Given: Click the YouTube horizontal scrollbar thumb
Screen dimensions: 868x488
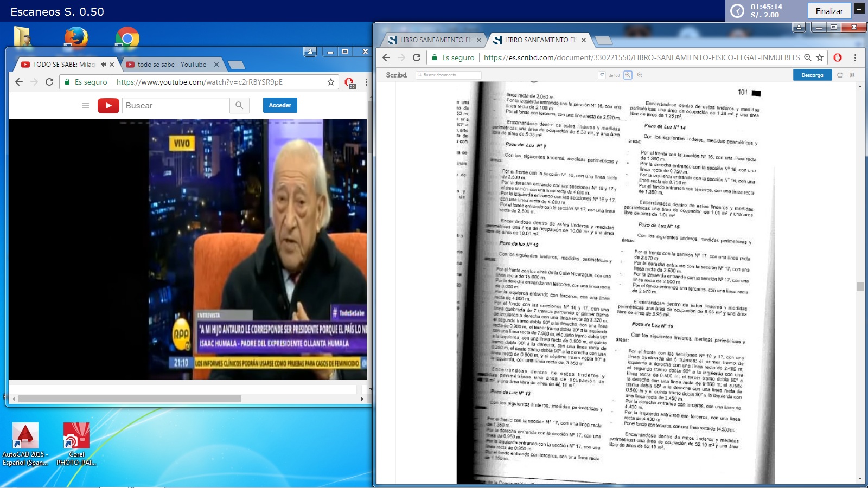Looking at the screenshot, I should click(130, 399).
